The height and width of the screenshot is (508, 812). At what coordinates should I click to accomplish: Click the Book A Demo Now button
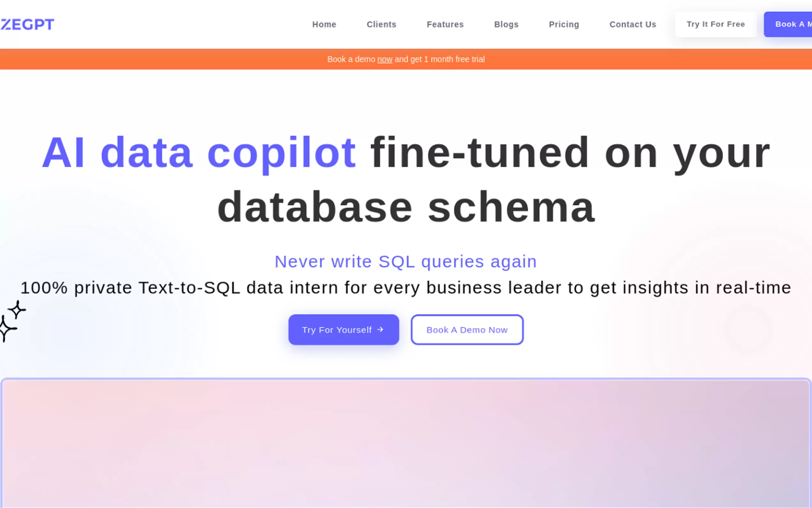coord(467,329)
